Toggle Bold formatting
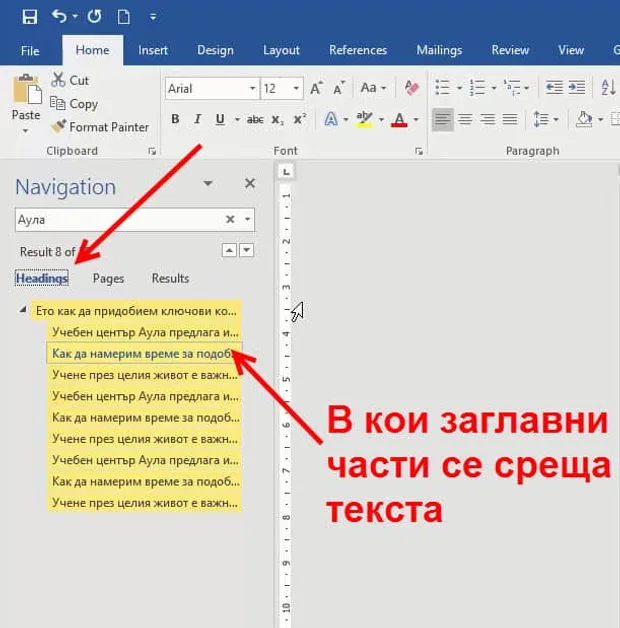620x628 pixels. pos(175,119)
